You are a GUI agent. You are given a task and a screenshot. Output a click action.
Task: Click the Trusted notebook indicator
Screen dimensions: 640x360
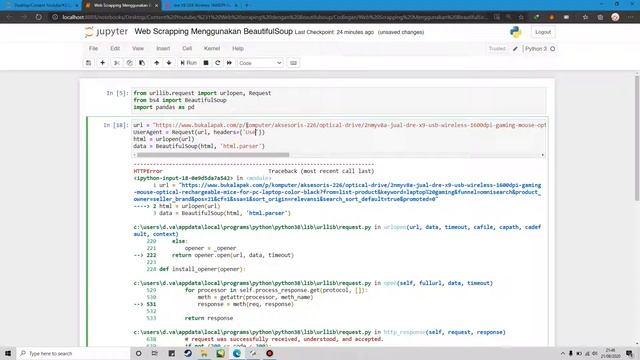497,49
